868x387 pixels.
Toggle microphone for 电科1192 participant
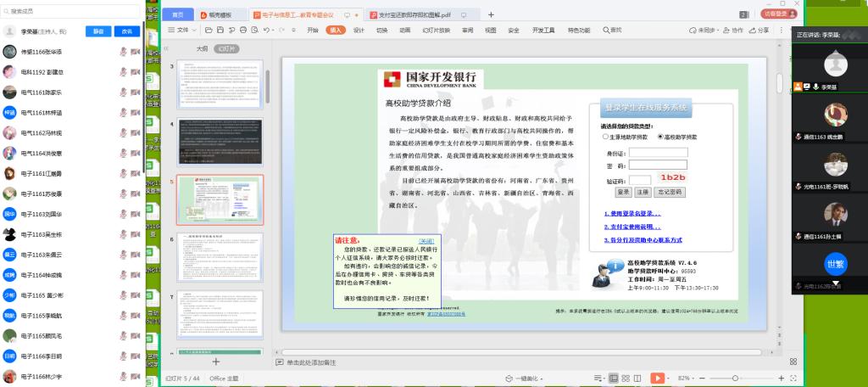[x=123, y=72]
